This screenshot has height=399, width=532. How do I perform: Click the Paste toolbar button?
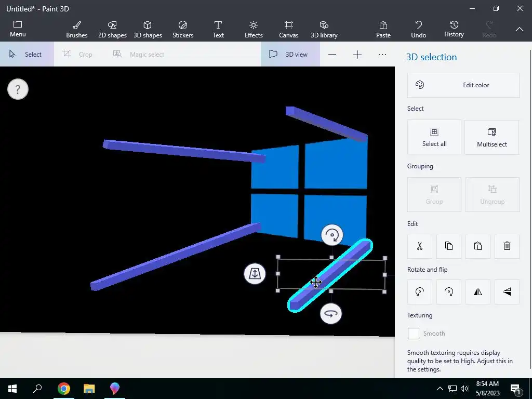click(x=383, y=30)
